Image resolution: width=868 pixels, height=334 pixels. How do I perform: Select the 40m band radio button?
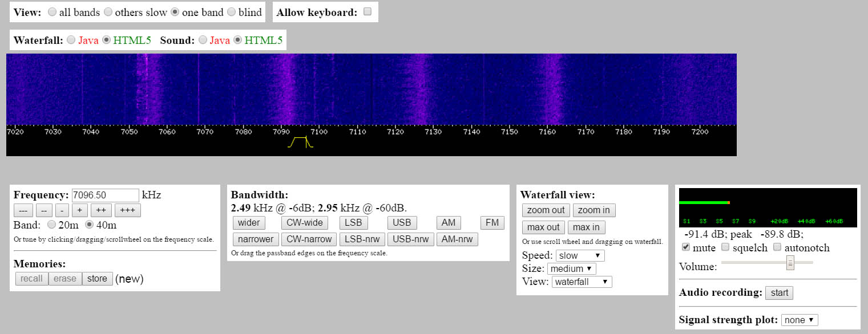(89, 225)
